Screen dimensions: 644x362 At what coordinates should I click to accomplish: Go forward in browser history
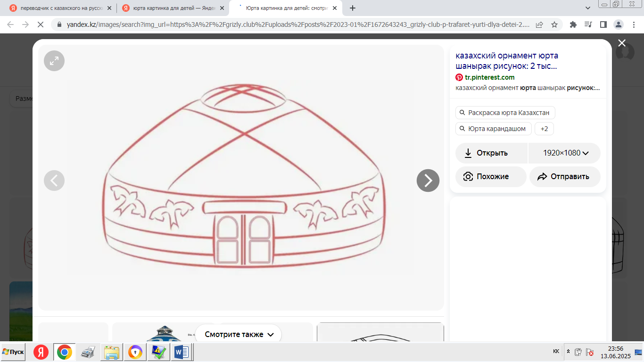(x=25, y=25)
